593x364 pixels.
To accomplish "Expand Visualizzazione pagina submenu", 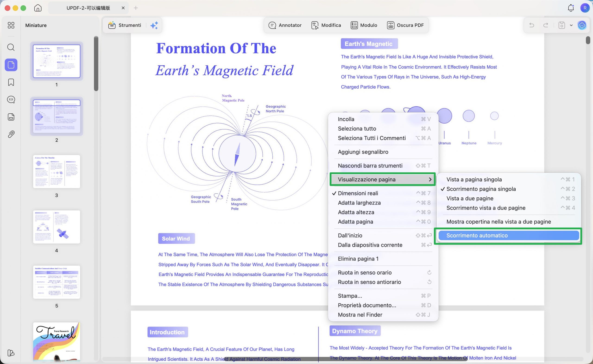I will (383, 179).
